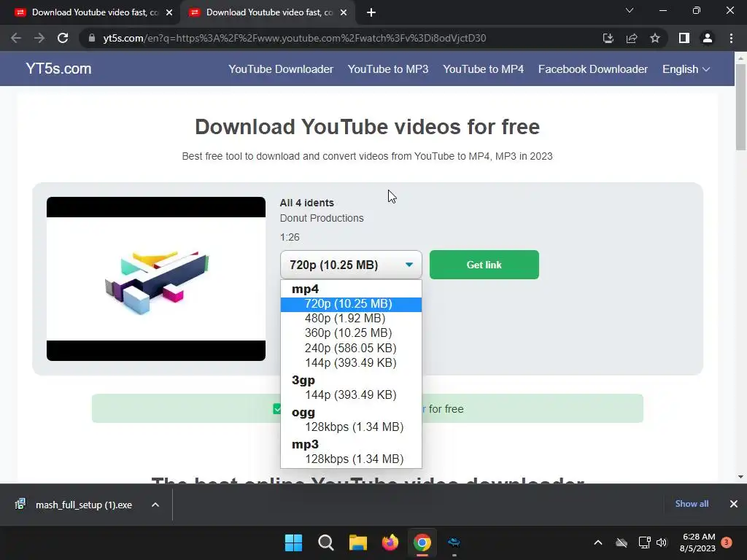Open Facebook Downloader nav link
This screenshot has height=560, width=747.
pyautogui.click(x=592, y=69)
